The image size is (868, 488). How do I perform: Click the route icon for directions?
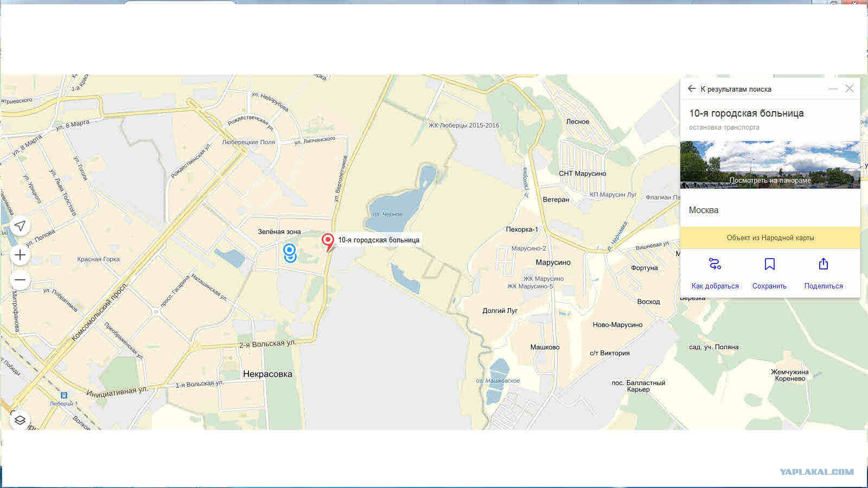714,264
